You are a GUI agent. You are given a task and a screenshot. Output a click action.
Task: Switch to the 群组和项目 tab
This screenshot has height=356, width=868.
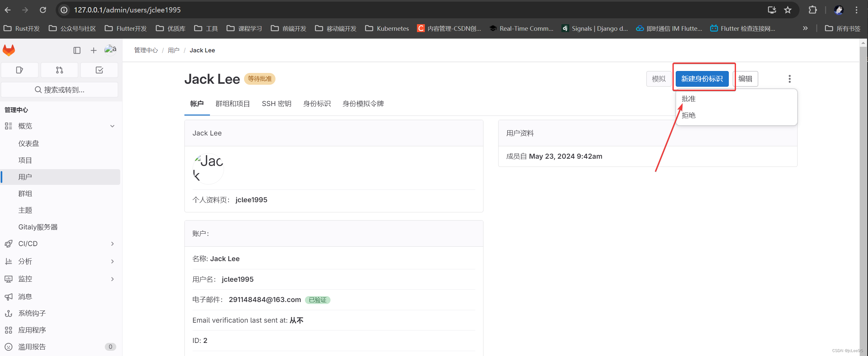[x=233, y=104]
